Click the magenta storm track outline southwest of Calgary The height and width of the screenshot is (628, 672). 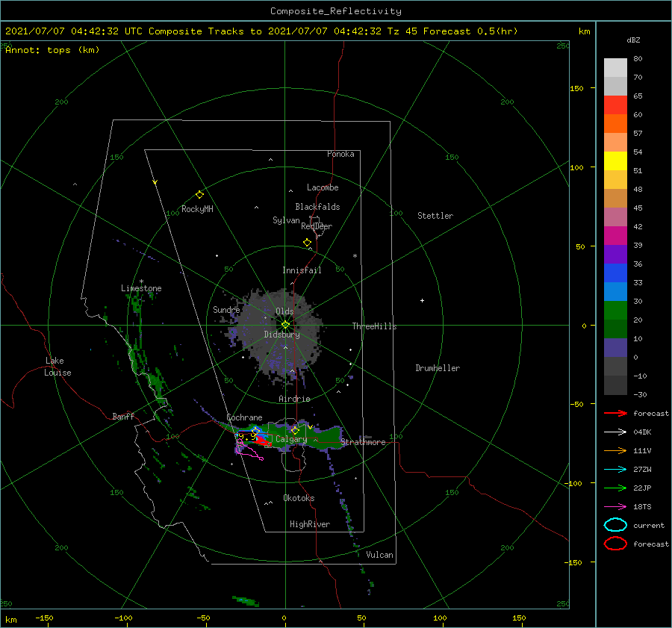coord(249,451)
